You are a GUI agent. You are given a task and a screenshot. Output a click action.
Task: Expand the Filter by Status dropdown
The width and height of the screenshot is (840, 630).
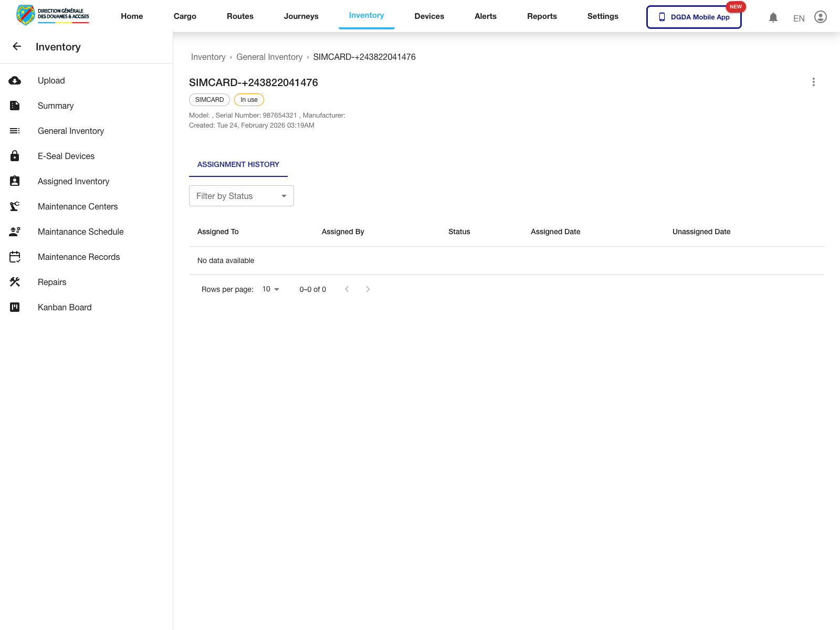coord(241,196)
